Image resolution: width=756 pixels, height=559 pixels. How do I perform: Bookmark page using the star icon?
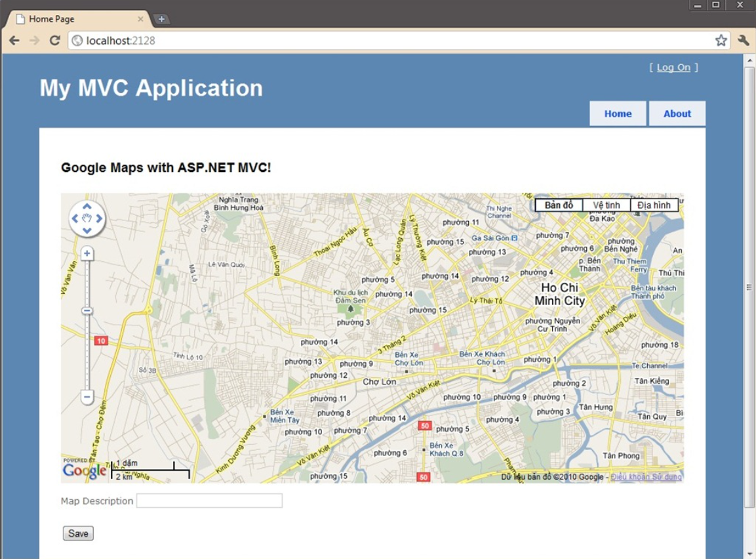721,41
